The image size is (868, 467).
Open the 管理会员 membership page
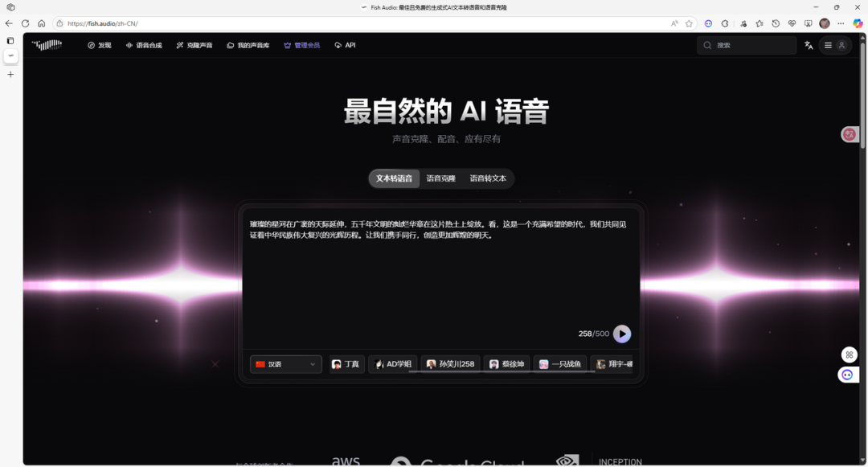click(301, 45)
